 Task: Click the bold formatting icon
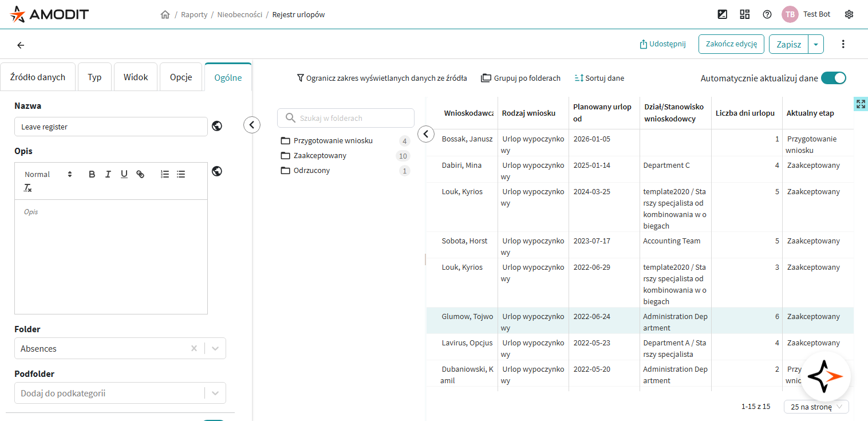click(x=92, y=174)
